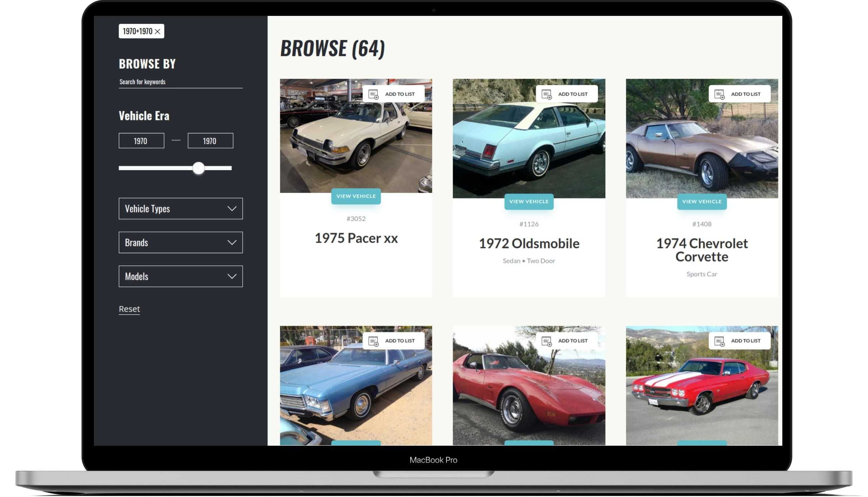The width and height of the screenshot is (868, 497).
Task: Add the blue sedan to list
Action: pyautogui.click(x=393, y=341)
